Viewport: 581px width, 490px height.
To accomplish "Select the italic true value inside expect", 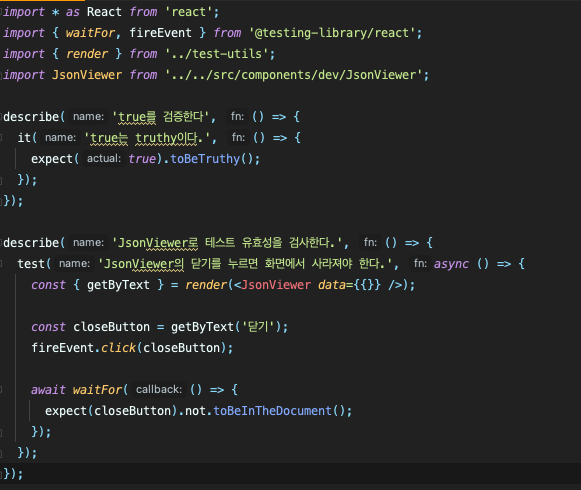I will coord(142,159).
